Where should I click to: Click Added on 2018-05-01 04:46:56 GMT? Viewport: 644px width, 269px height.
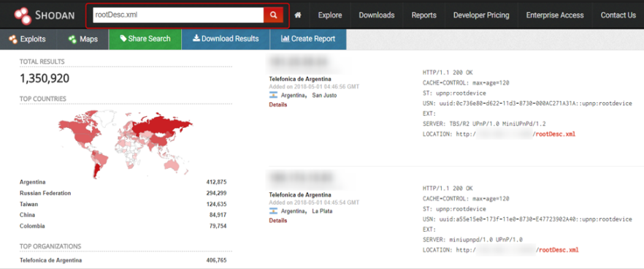(x=314, y=87)
